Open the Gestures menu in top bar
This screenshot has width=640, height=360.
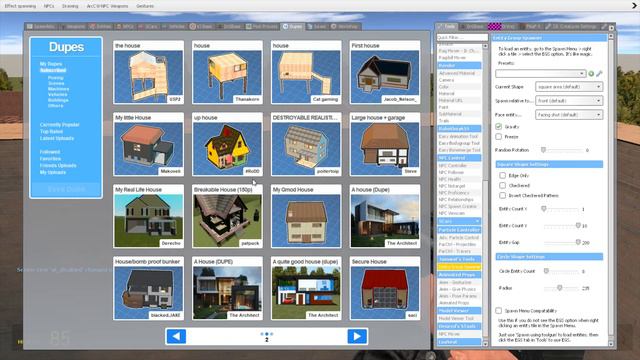[145, 6]
